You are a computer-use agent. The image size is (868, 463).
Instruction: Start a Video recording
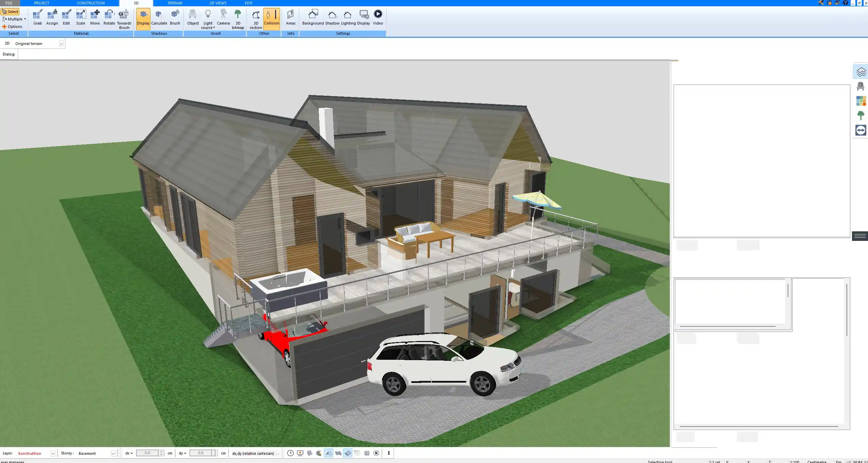[378, 15]
